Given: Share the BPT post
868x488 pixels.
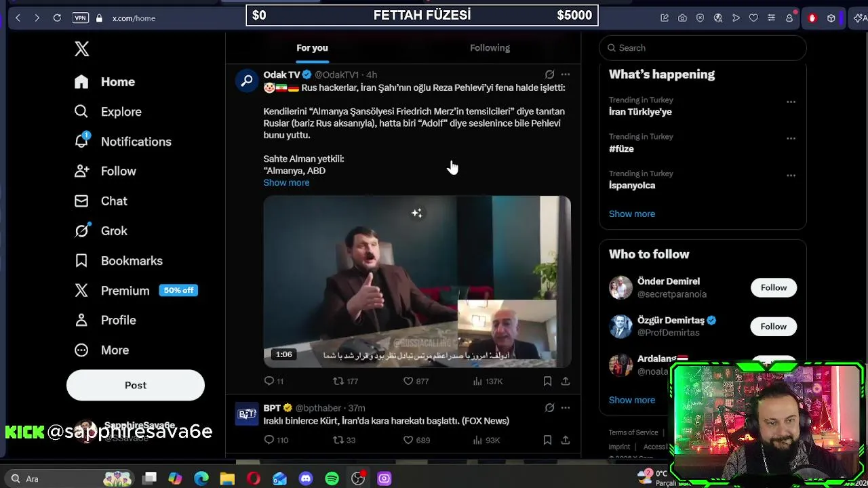Looking at the screenshot, I should (x=566, y=441).
